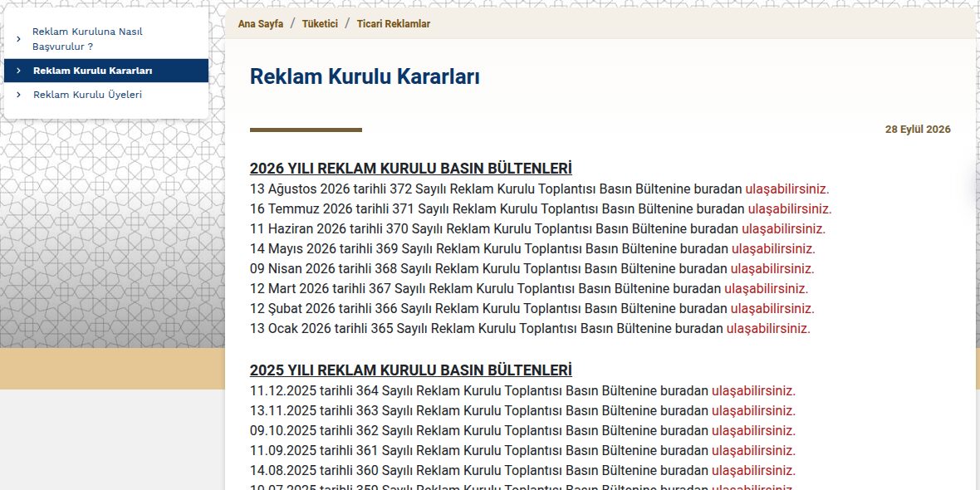Open 'Reklam Kurulu Üyeleri' sidebar item
Screen dimensions: 980x490
click(106, 95)
